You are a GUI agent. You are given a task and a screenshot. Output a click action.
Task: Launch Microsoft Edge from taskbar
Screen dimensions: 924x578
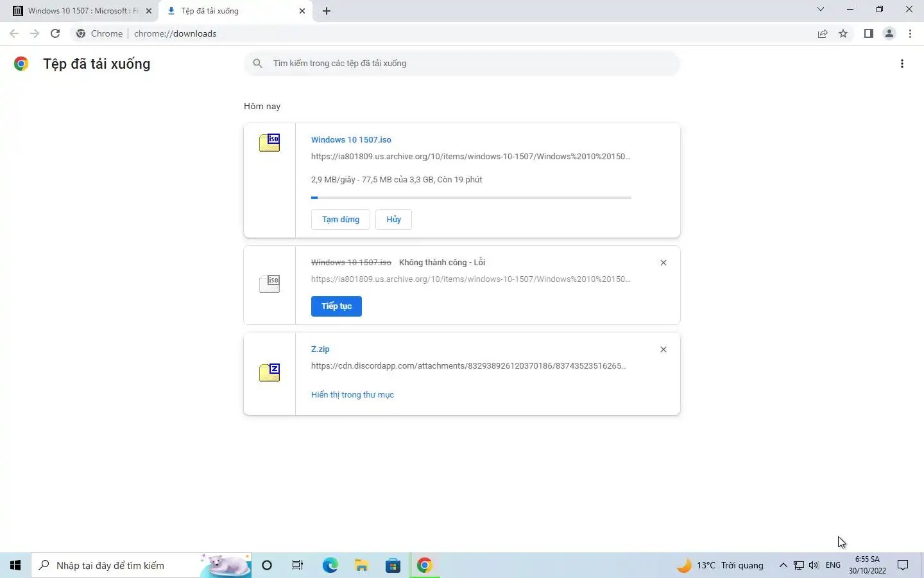point(330,565)
